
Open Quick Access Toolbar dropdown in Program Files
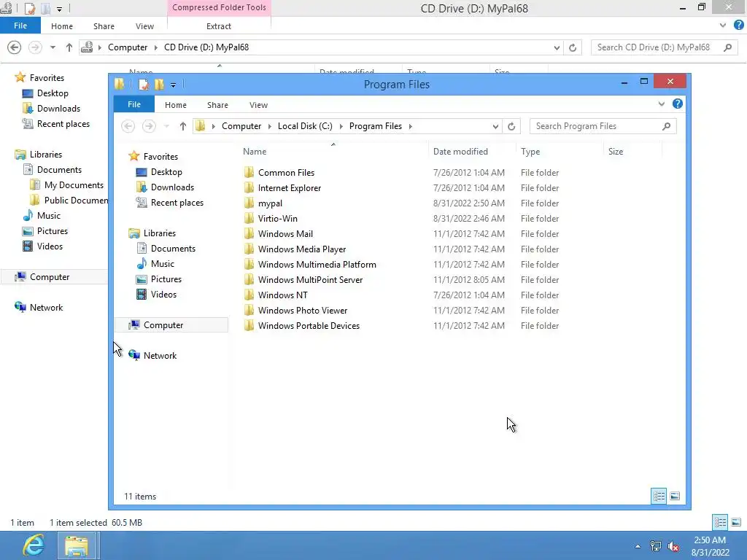(x=173, y=85)
